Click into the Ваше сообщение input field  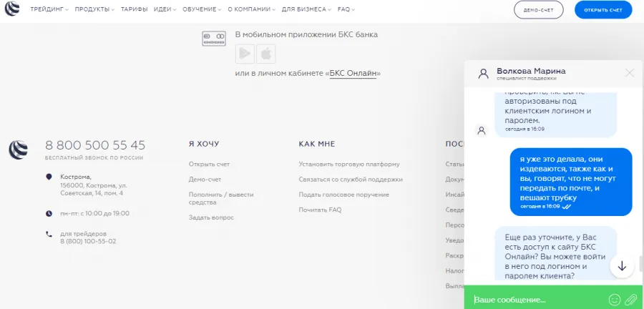[x=539, y=300]
